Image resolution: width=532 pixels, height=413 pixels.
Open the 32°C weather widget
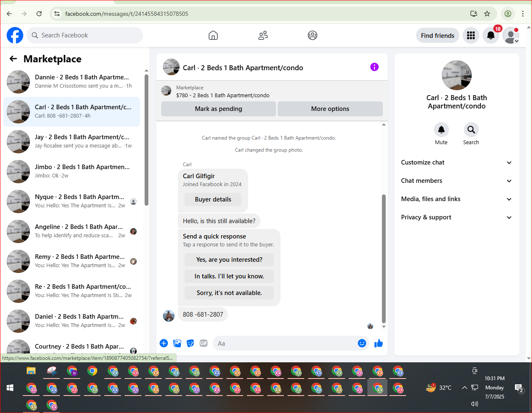pos(439,388)
